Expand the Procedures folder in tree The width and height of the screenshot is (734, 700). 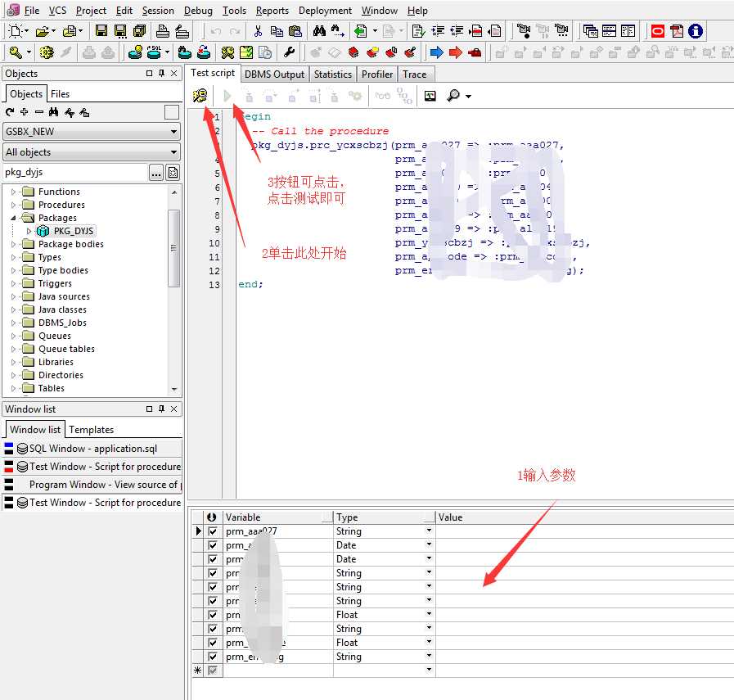coord(13,205)
